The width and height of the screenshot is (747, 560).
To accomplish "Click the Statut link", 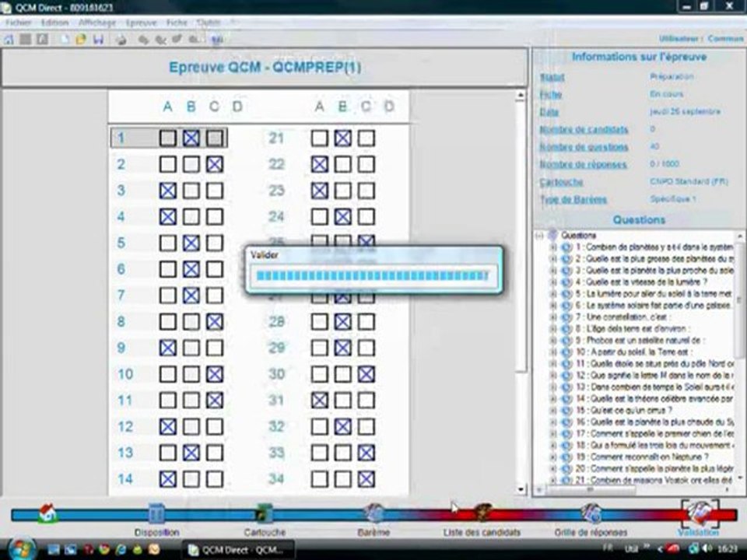I will (x=552, y=77).
